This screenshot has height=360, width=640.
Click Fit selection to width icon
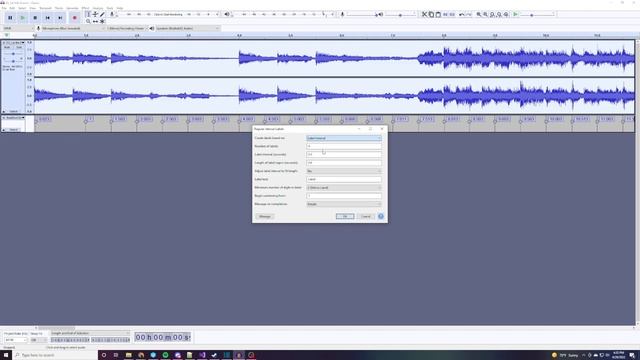click(x=492, y=14)
